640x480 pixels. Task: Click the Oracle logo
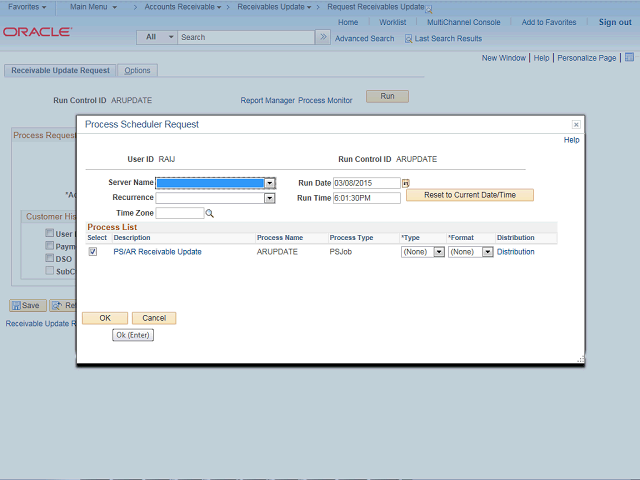[x=37, y=32]
